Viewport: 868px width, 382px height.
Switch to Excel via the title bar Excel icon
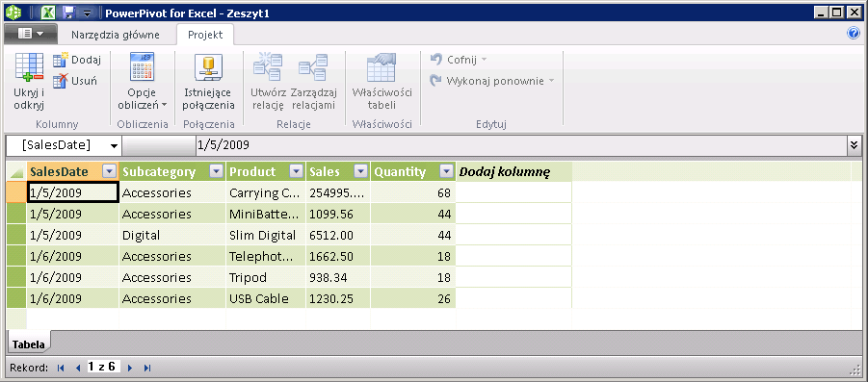(x=49, y=13)
